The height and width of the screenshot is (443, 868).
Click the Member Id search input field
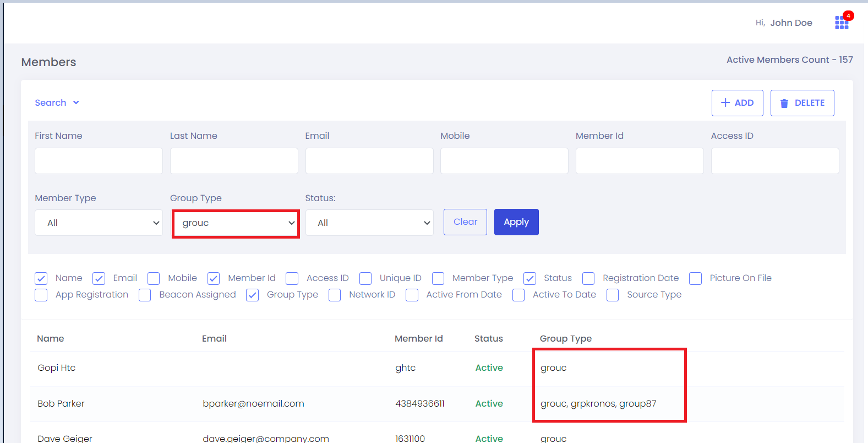[x=640, y=161]
